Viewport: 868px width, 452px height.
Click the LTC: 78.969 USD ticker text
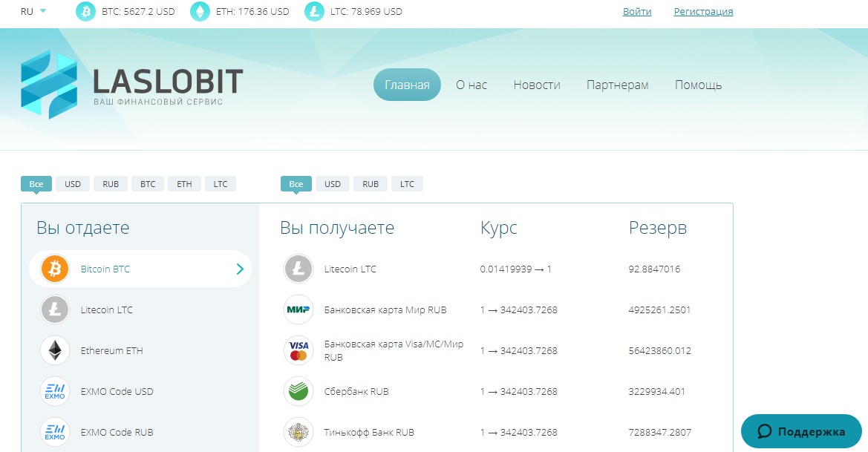366,12
